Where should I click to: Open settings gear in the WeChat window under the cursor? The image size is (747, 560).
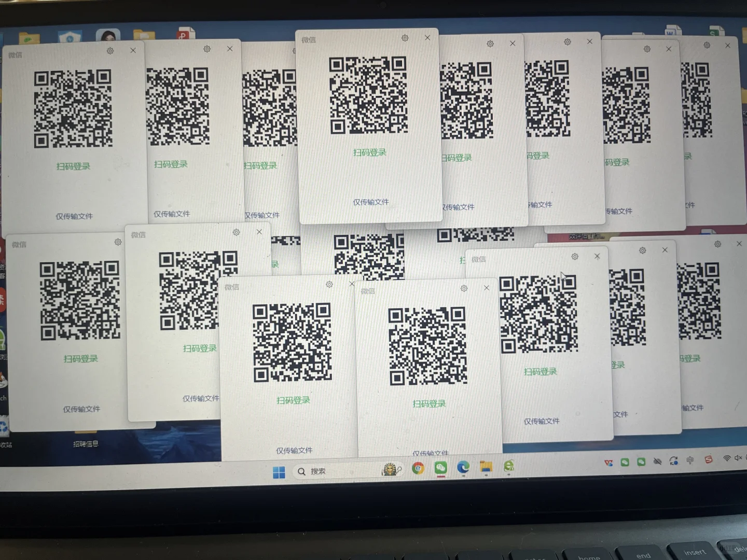coord(575,257)
